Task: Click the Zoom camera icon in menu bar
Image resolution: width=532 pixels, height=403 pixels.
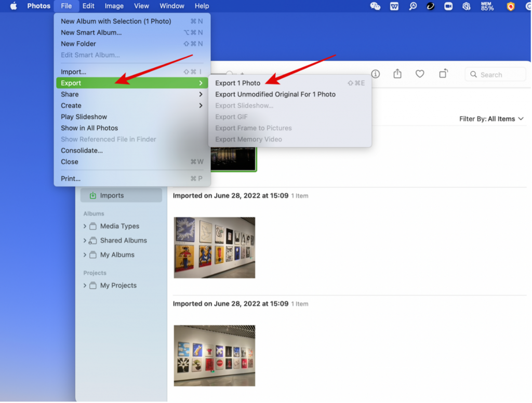Action: (x=448, y=6)
